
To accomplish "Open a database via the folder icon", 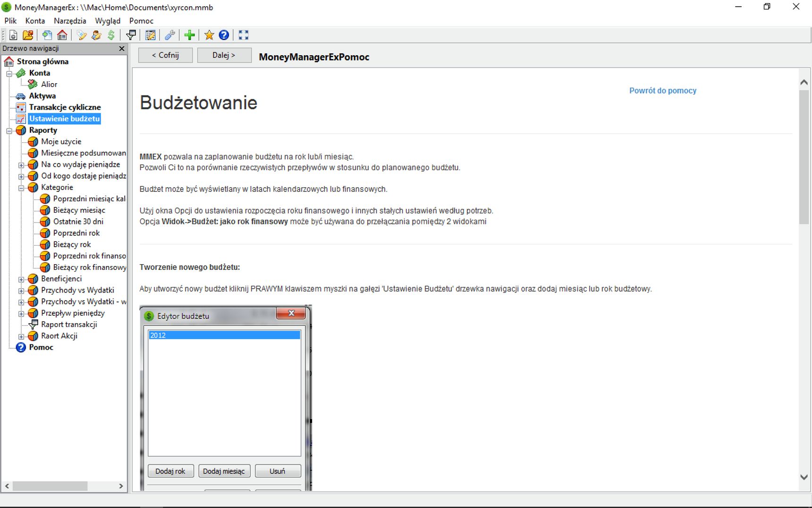I will [x=28, y=35].
